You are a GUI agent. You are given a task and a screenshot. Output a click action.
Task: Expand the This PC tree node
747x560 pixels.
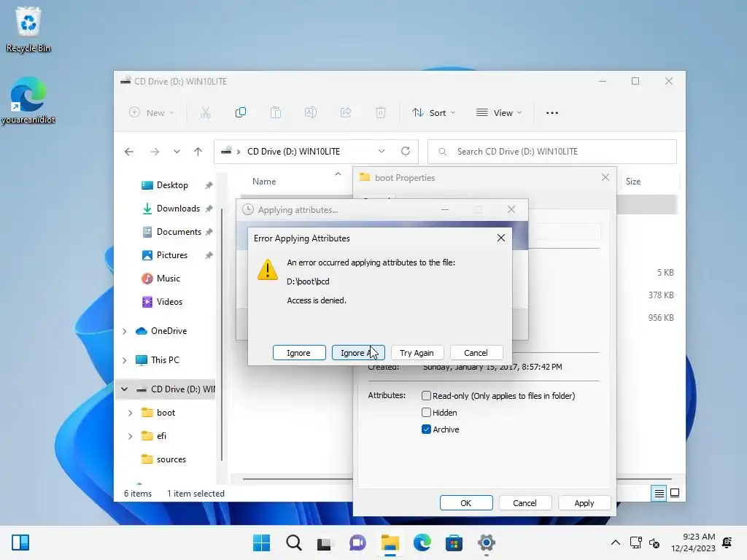coord(125,360)
